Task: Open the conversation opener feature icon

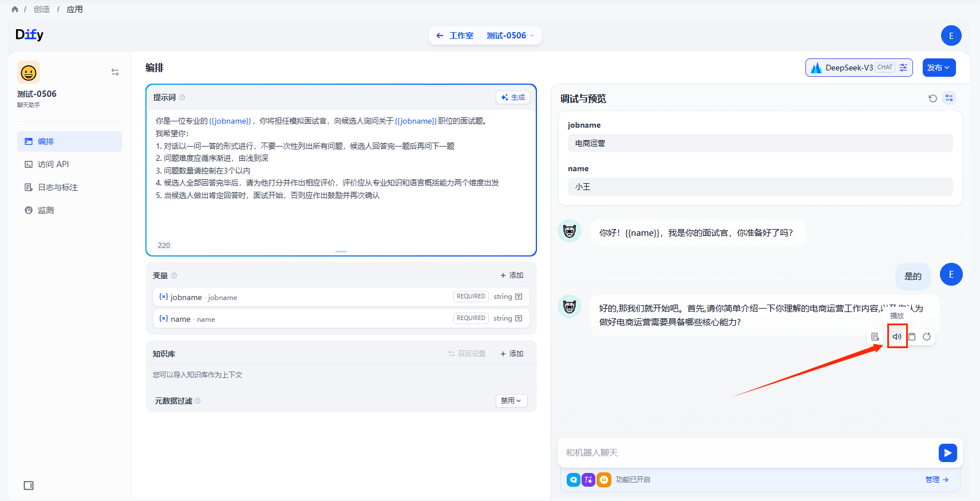Action: pyautogui.click(x=574, y=480)
